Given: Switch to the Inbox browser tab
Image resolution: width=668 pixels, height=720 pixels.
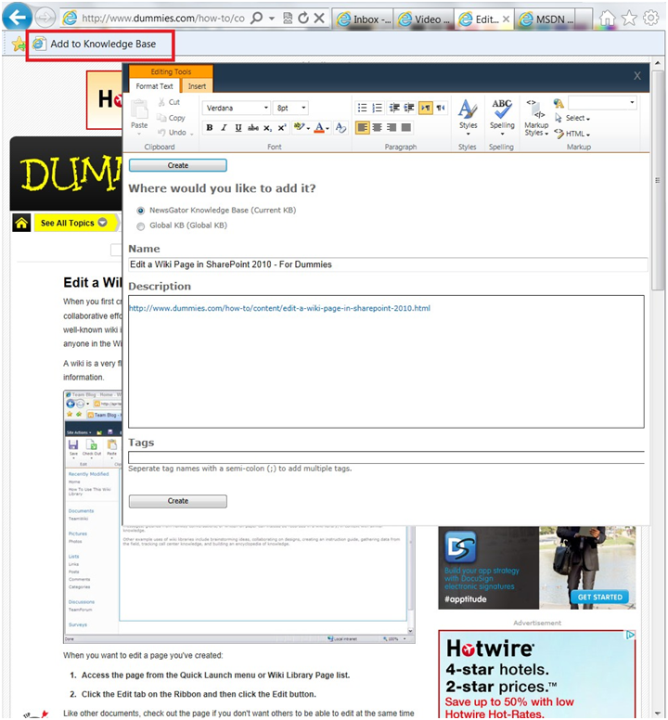Looking at the screenshot, I should [360, 18].
